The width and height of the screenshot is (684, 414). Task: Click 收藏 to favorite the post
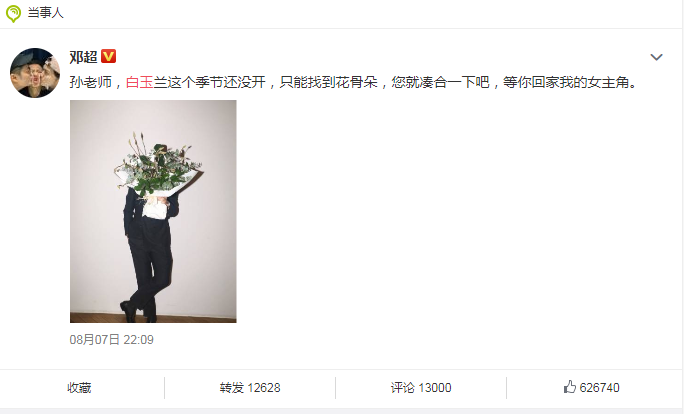[x=79, y=387]
